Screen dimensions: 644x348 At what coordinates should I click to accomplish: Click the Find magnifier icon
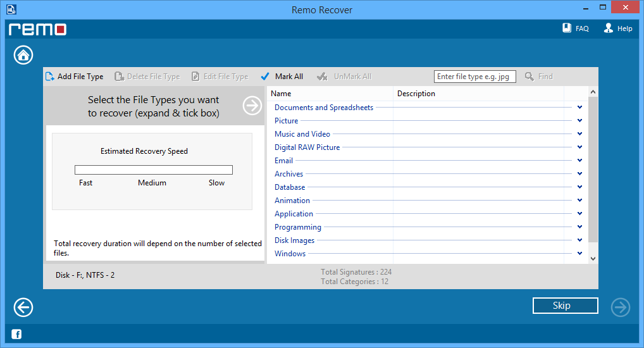[x=529, y=77]
